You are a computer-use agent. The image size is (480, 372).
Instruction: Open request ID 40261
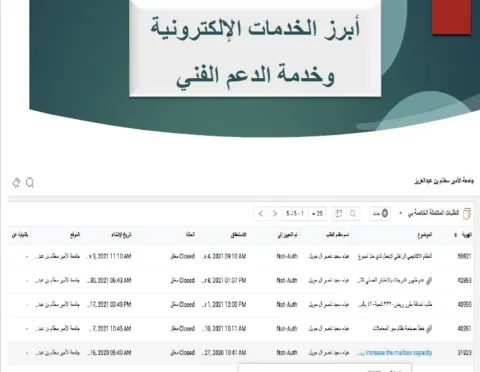(465, 329)
